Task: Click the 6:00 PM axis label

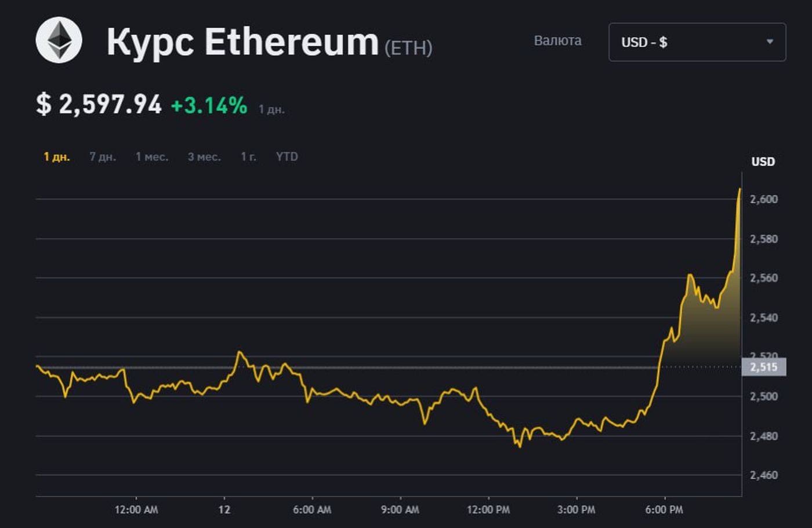Action: (664, 510)
